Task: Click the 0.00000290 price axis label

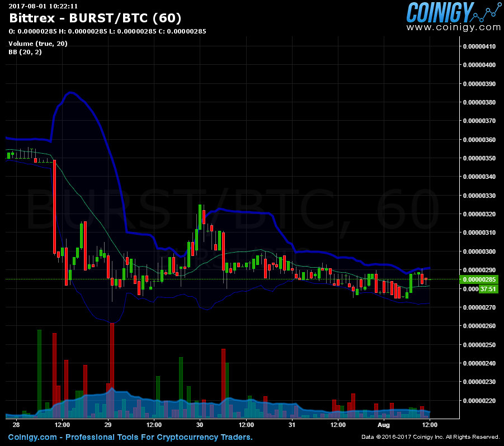Action: 479,270
